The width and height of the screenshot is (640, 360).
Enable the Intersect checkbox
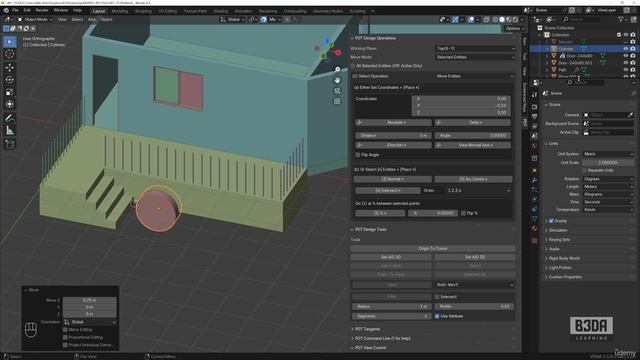click(437, 297)
